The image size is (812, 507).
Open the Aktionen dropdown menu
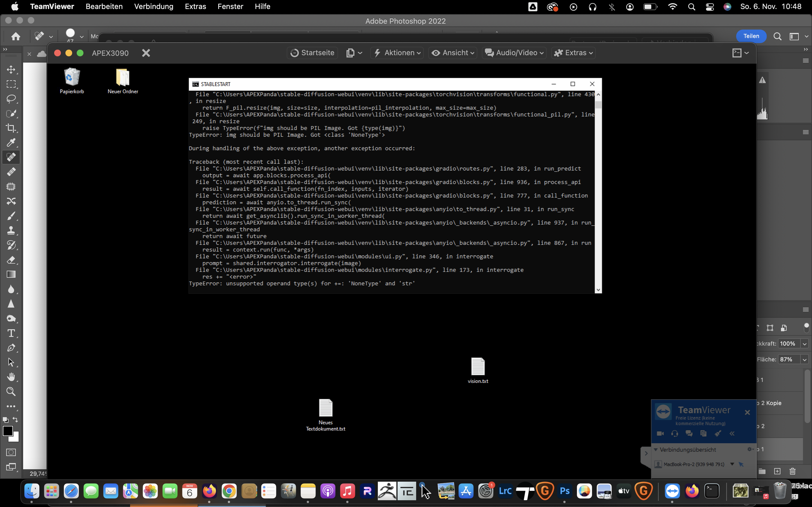tap(397, 53)
